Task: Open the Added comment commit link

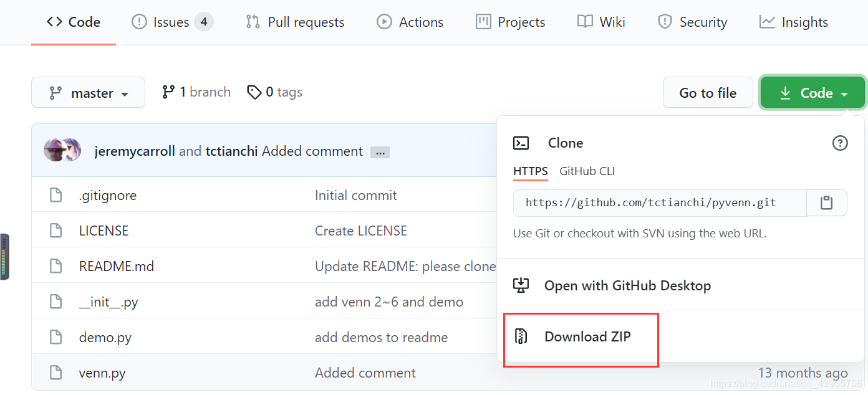Action: pyautogui.click(x=312, y=151)
